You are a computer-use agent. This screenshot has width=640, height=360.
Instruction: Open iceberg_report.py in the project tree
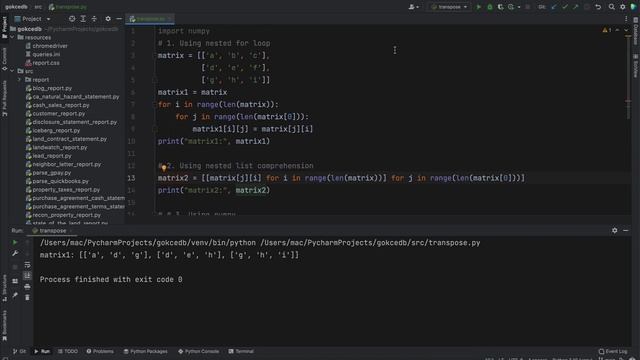pos(56,130)
